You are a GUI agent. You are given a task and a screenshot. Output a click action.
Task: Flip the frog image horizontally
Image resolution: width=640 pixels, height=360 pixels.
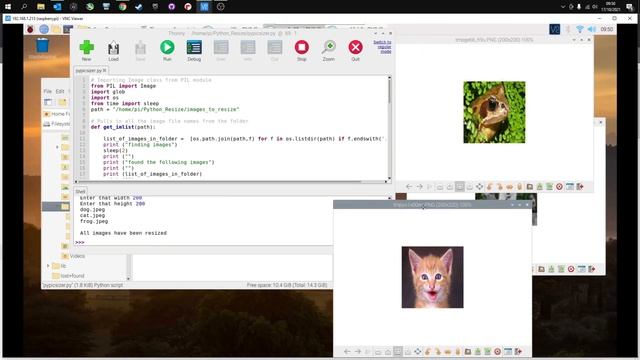[509, 187]
